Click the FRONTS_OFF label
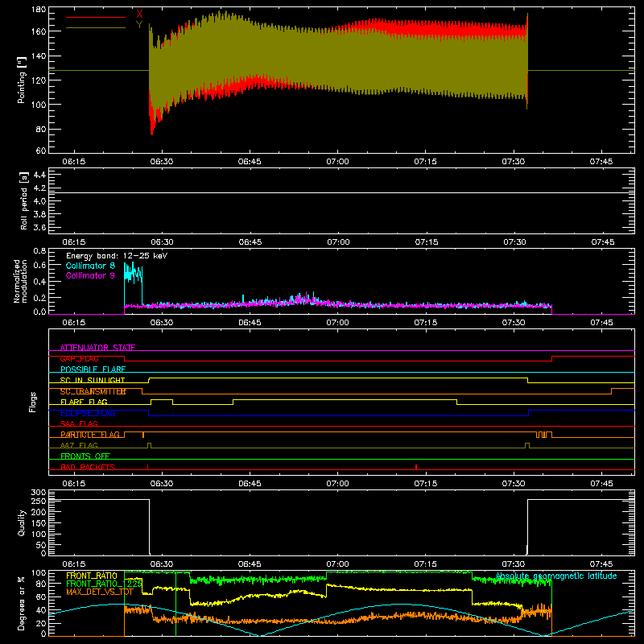Image resolution: width=644 pixels, height=644 pixels. point(85,456)
